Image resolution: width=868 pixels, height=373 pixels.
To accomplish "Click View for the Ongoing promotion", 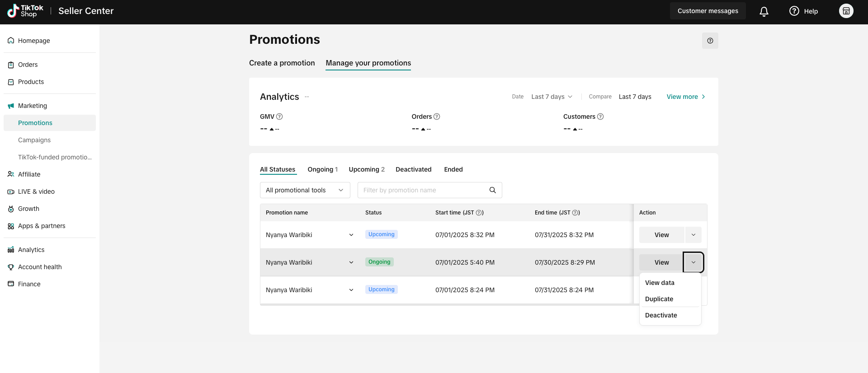I will [661, 262].
